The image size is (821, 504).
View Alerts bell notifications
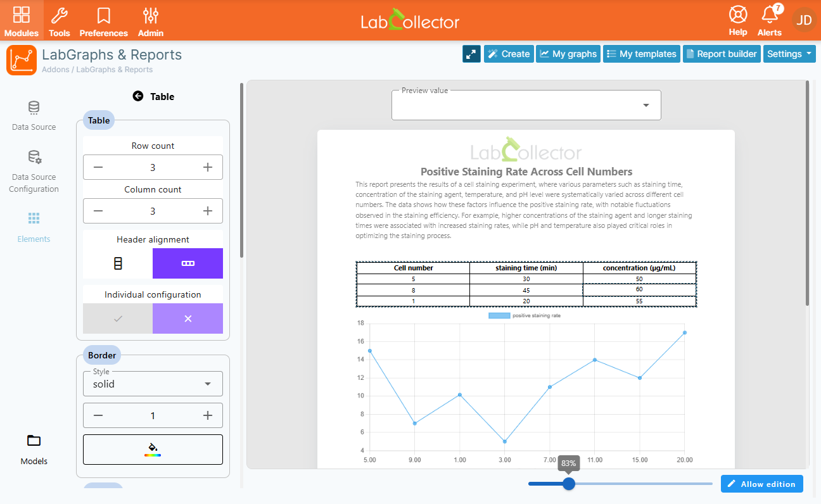(770, 21)
